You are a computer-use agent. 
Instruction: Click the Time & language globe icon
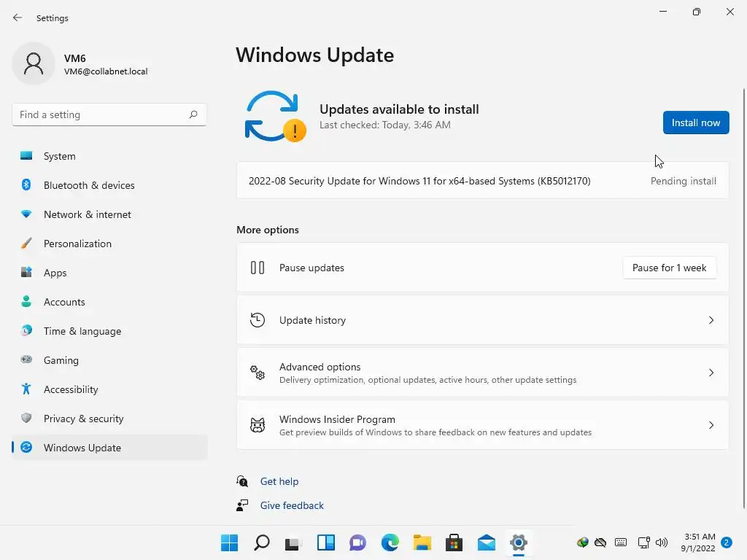[x=26, y=330]
